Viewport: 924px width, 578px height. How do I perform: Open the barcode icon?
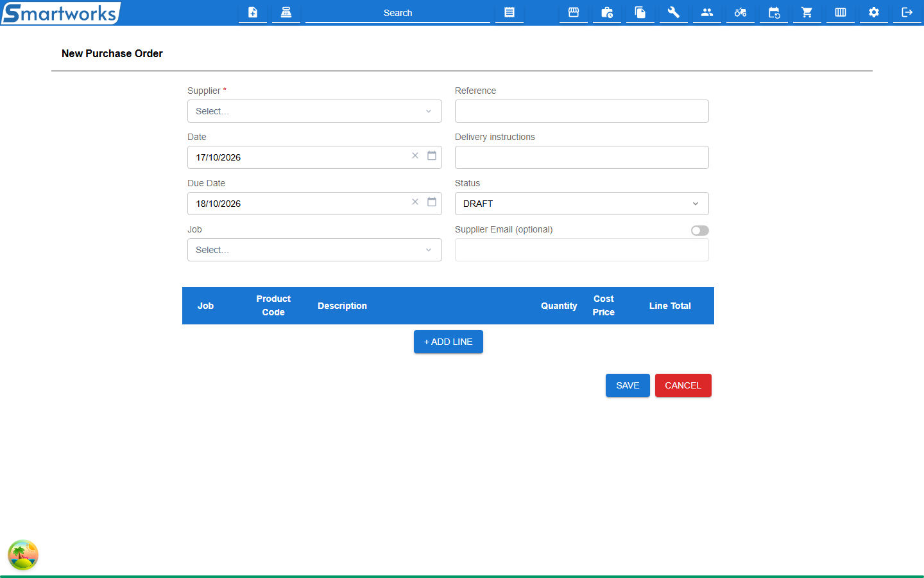(x=841, y=12)
